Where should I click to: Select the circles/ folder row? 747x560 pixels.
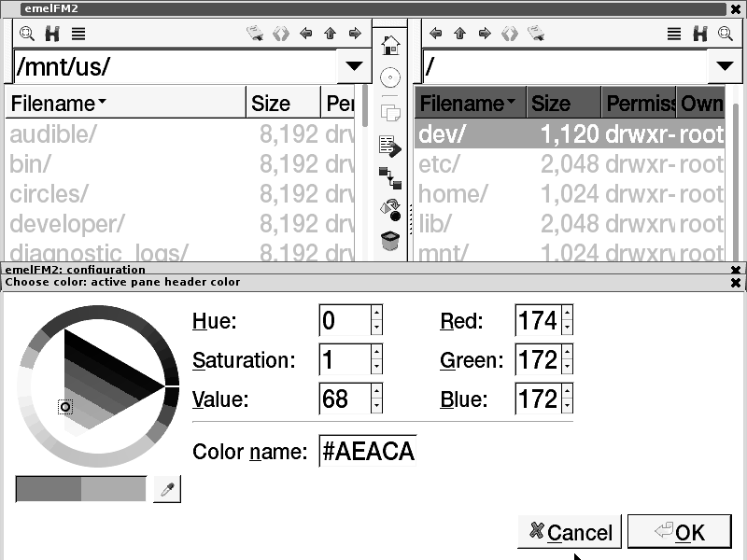pyautogui.click(x=180, y=194)
